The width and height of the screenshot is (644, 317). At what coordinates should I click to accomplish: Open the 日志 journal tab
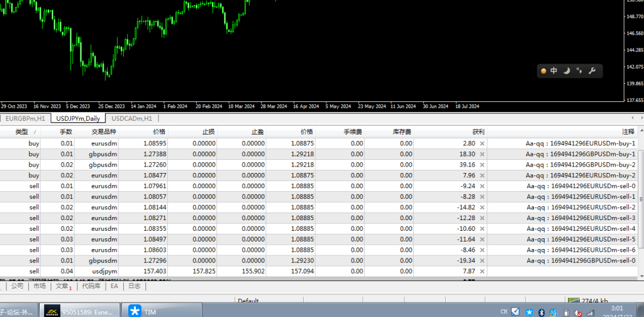pyautogui.click(x=135, y=286)
